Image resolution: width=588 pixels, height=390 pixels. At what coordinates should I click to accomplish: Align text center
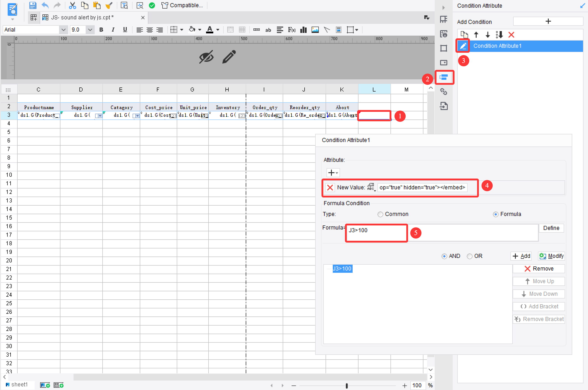(x=149, y=30)
